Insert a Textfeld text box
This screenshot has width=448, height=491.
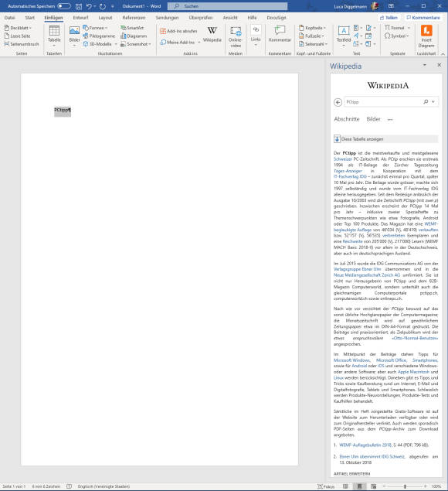344,36
